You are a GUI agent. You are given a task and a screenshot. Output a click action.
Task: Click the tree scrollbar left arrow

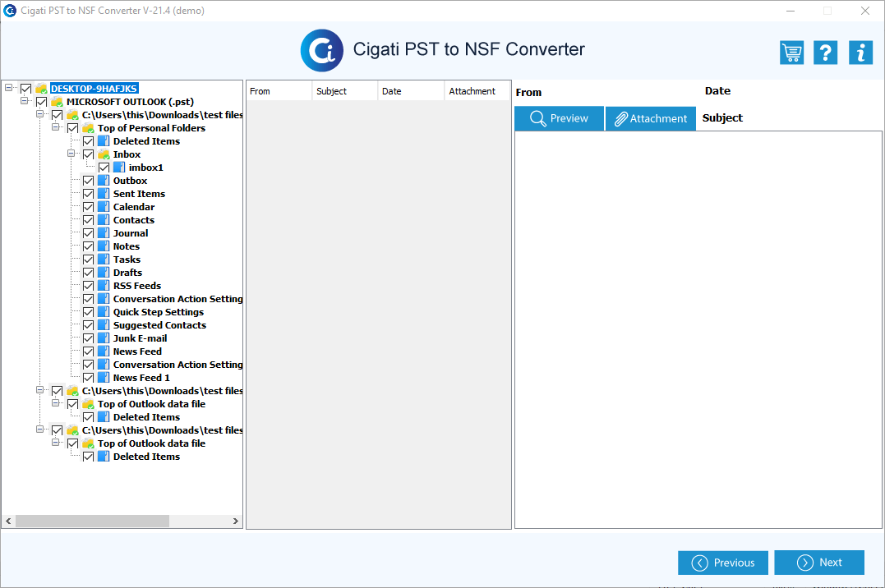(8, 521)
